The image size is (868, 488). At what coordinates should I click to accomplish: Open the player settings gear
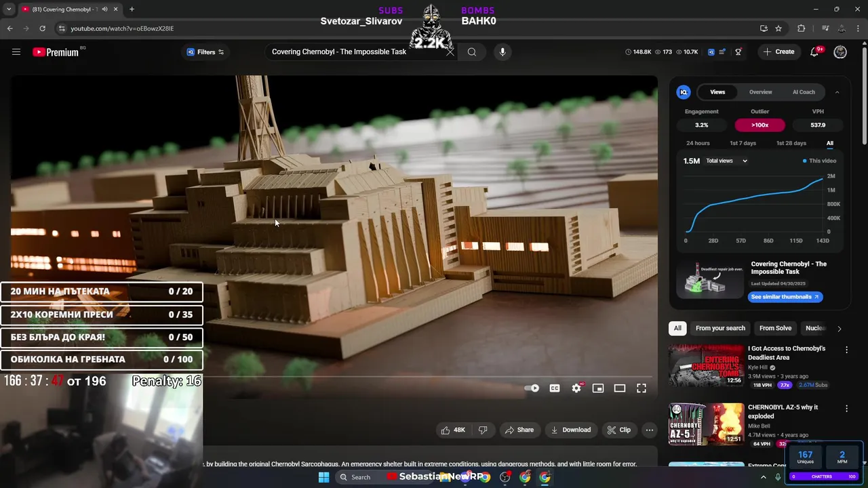click(x=576, y=388)
